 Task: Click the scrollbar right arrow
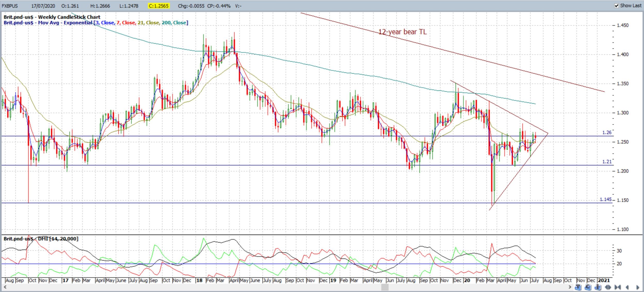tap(570, 287)
